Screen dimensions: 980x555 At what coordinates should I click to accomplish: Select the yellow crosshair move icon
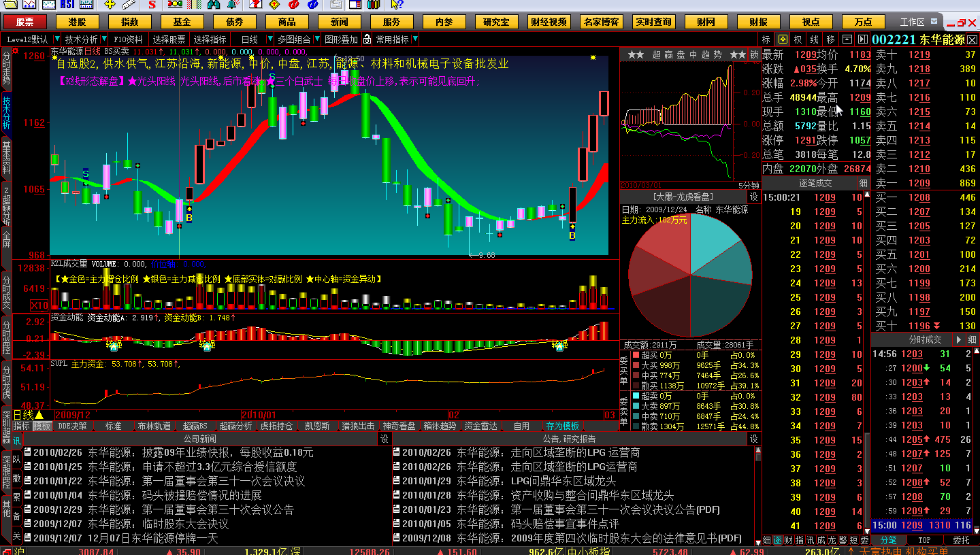point(110,5)
